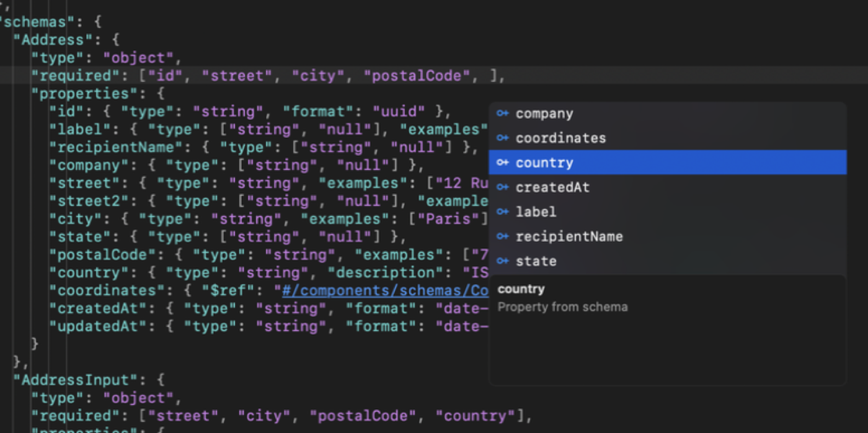Viewport: 868px width, 433px height.
Task: Click the 'Property from schema' description text
Action: coord(562,306)
